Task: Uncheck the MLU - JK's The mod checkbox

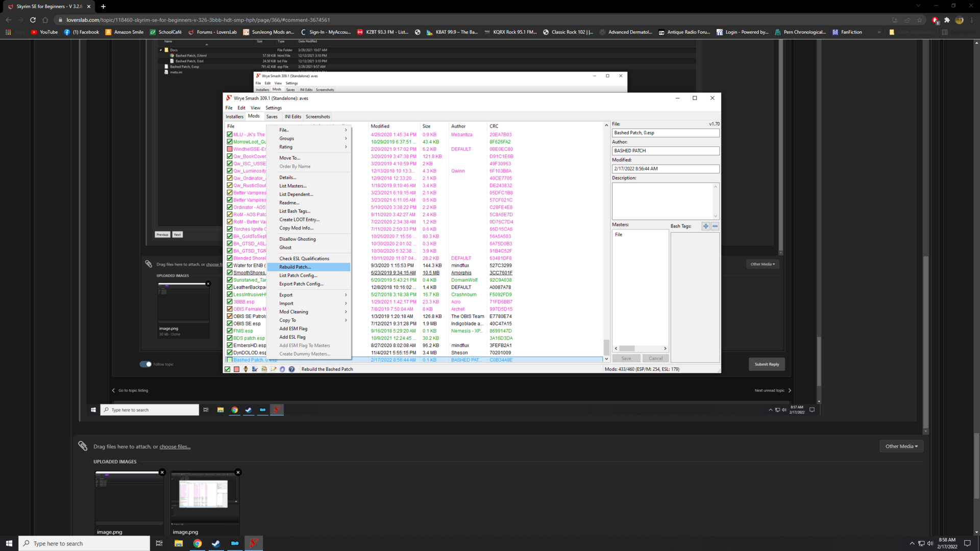Action: pyautogui.click(x=230, y=135)
